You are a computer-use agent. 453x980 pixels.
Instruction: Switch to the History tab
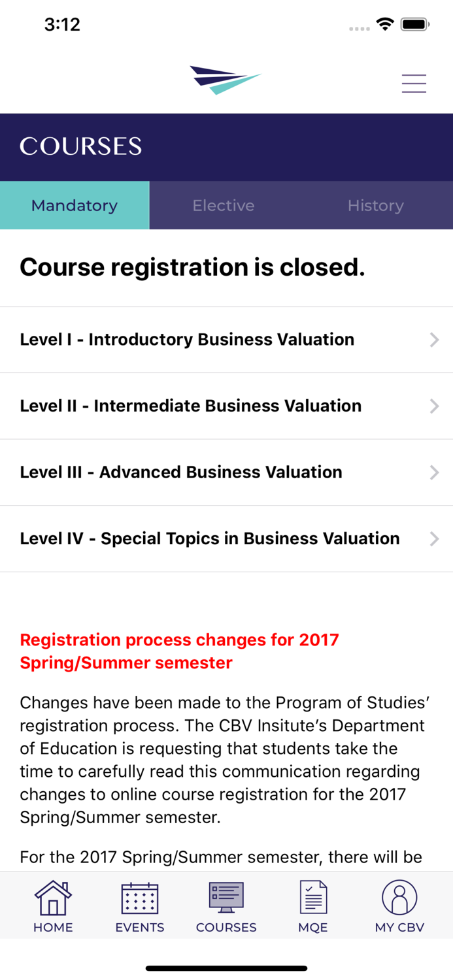376,205
